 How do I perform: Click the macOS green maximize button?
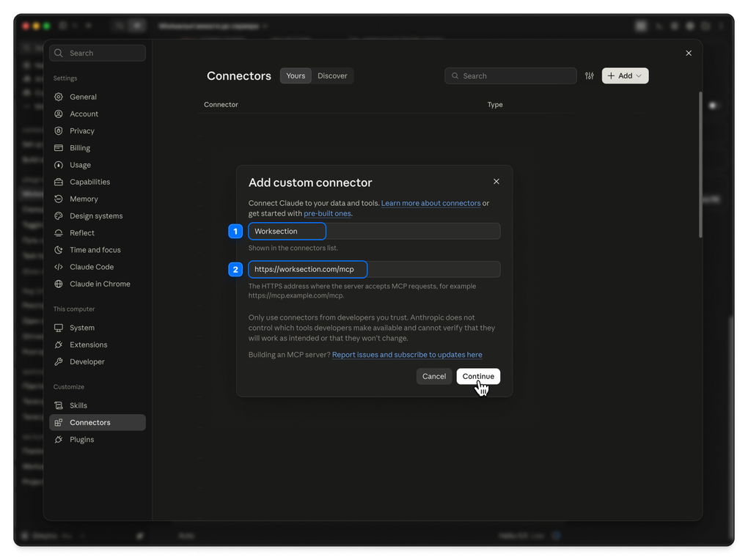47,26
